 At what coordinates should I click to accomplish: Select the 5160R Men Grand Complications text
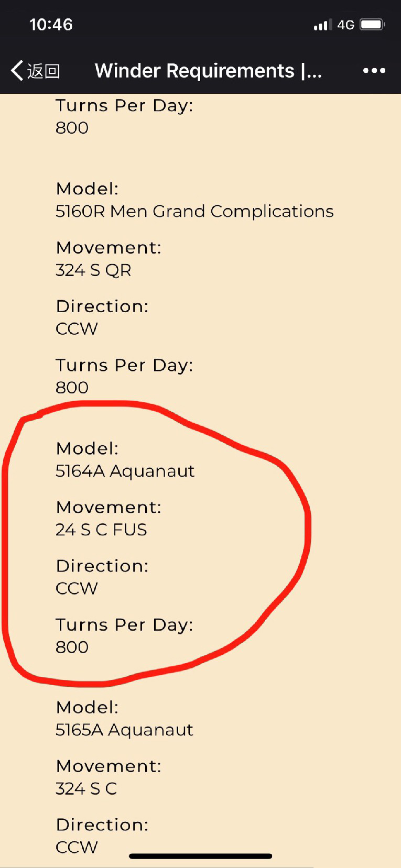coord(194,211)
